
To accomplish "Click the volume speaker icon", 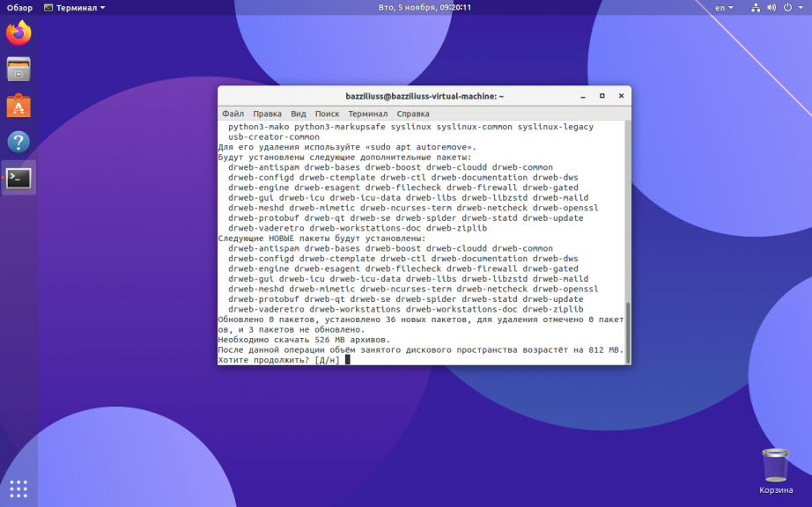I will coord(771,8).
